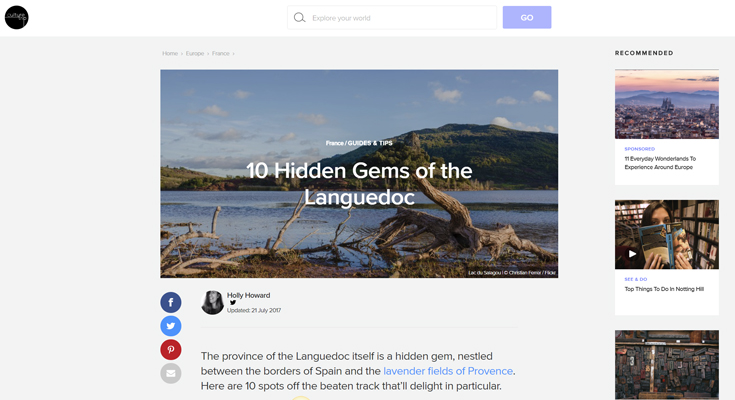Open Top Things To Do In Notting Hill
This screenshot has width=735, height=400.
pyautogui.click(x=664, y=289)
